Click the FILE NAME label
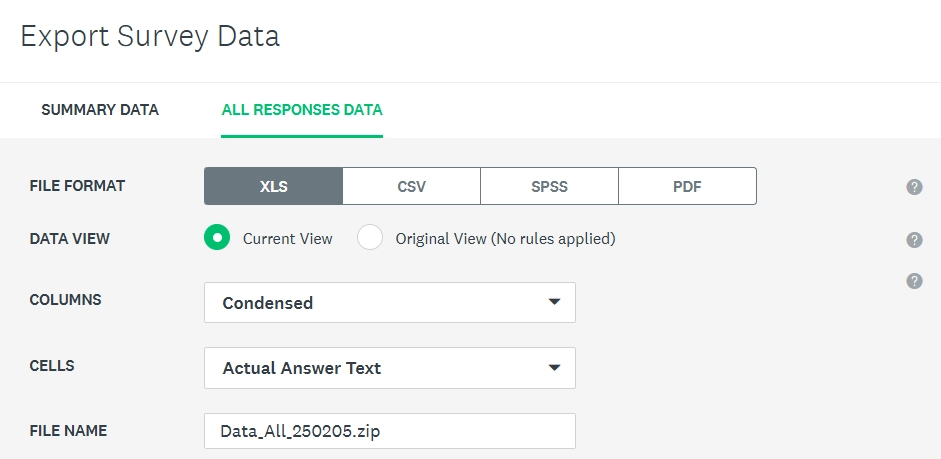The height and width of the screenshot is (459, 941). [x=68, y=431]
